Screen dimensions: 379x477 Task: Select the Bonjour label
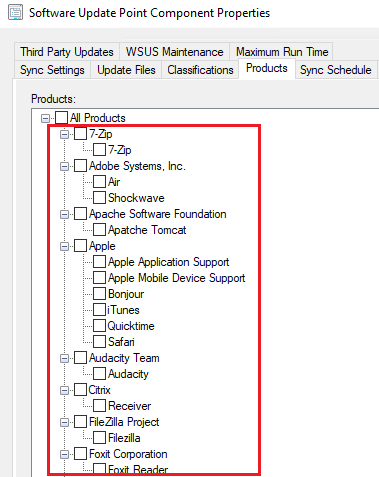(x=126, y=294)
